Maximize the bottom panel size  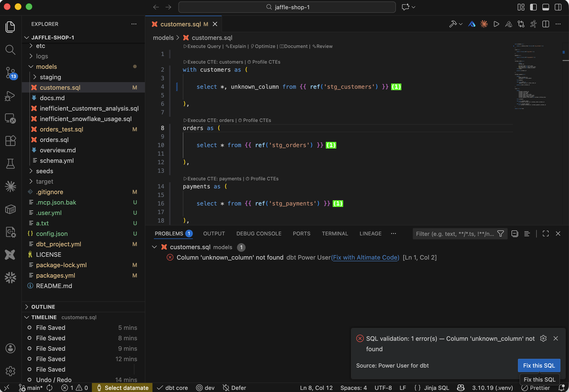(x=546, y=233)
